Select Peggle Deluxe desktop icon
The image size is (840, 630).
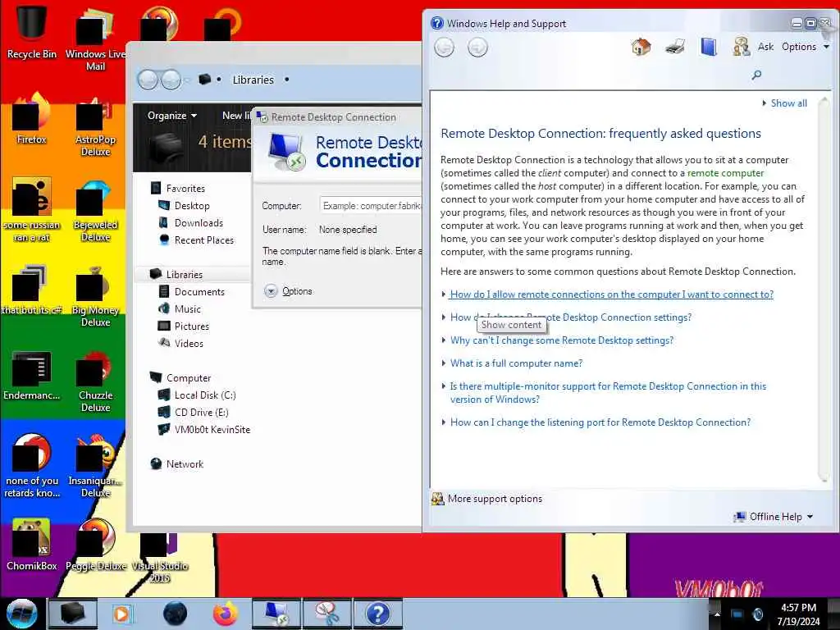point(95,545)
